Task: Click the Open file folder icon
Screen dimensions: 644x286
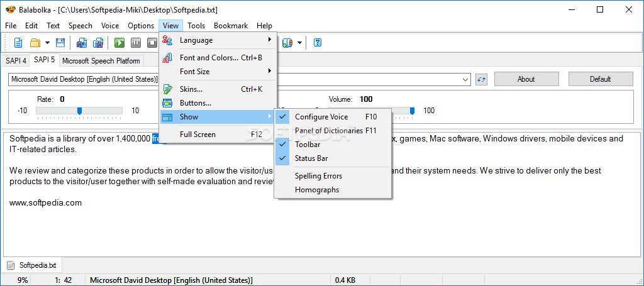Action: 35,42
